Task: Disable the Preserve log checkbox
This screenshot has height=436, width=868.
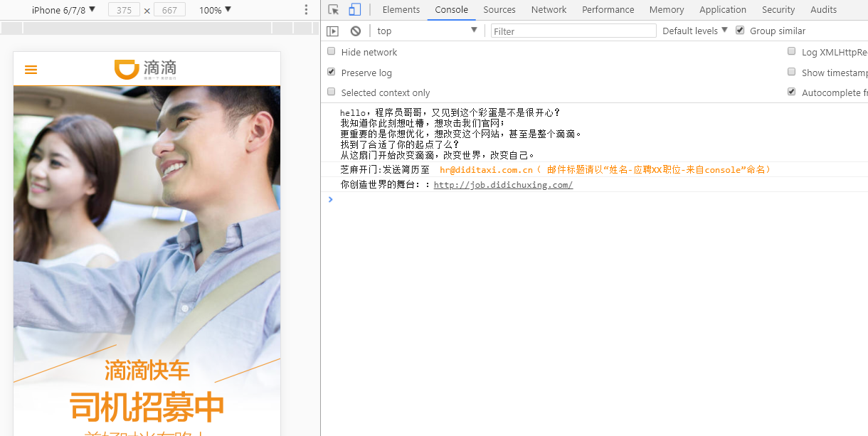Action: [x=331, y=72]
